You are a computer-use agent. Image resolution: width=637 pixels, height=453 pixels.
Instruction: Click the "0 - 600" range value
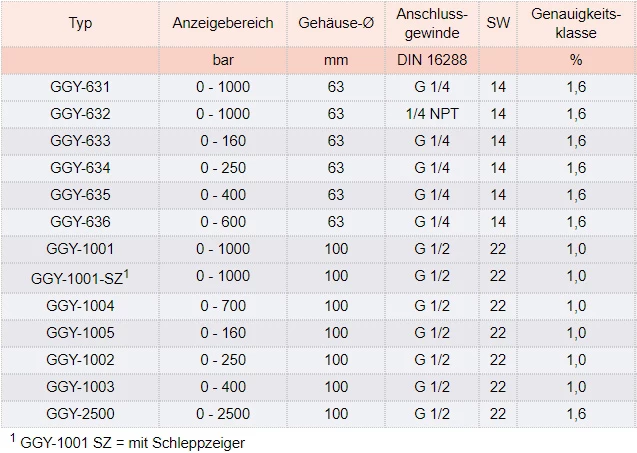(x=223, y=222)
